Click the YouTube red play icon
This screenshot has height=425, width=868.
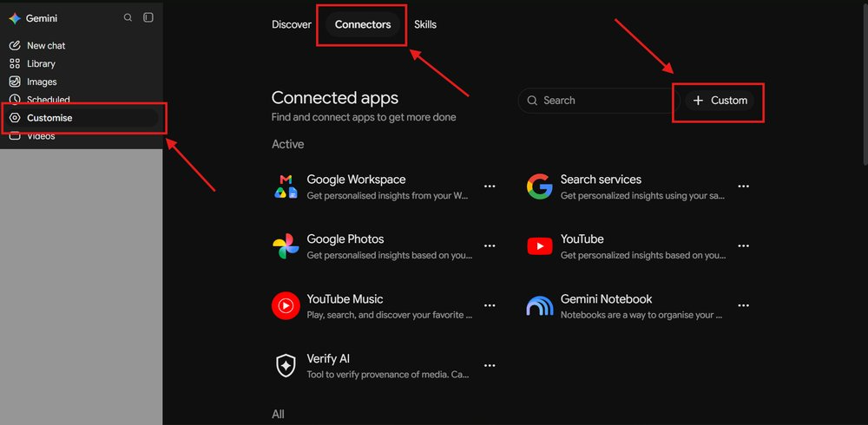(x=540, y=246)
